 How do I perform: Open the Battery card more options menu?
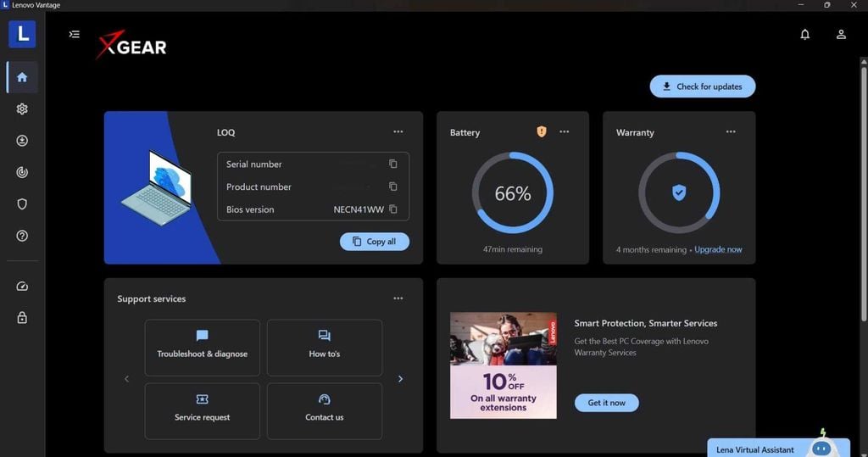pos(564,131)
